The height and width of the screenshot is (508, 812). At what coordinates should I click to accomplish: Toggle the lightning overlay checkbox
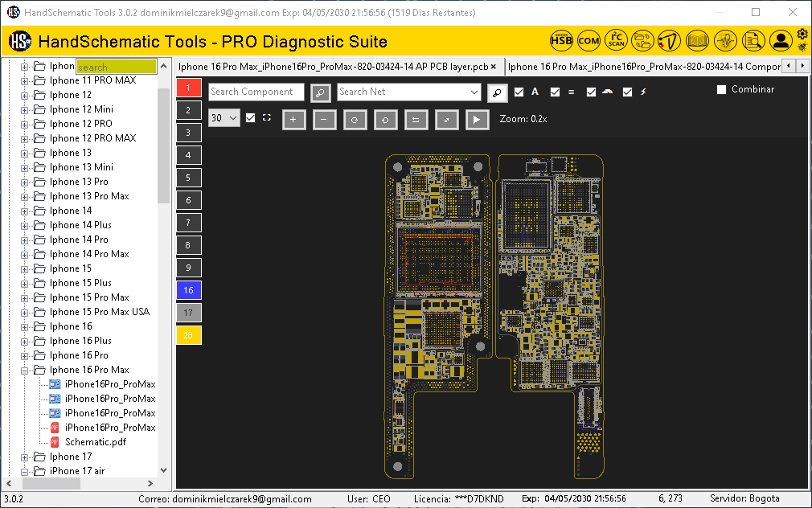[628, 92]
